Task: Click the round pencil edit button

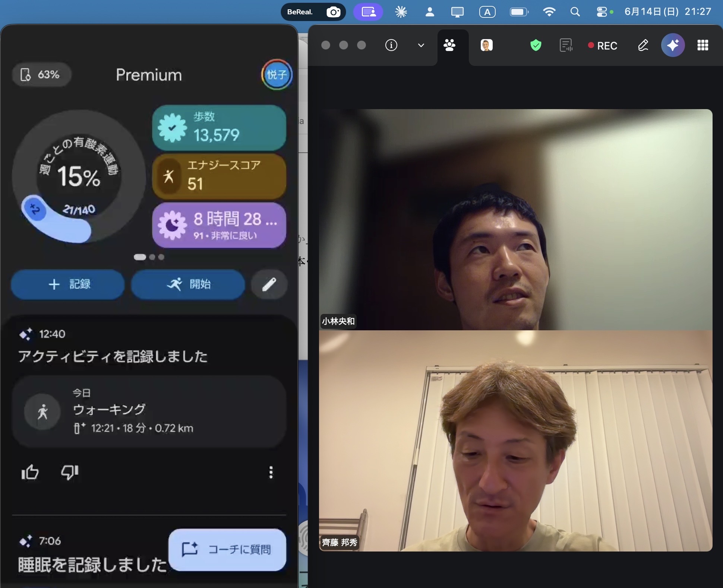Action: coord(269,285)
